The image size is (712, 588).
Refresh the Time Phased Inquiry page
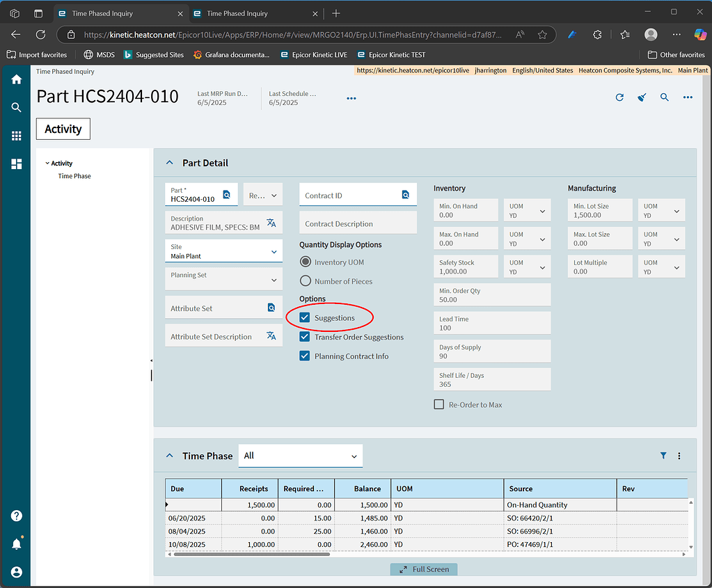[x=619, y=97]
